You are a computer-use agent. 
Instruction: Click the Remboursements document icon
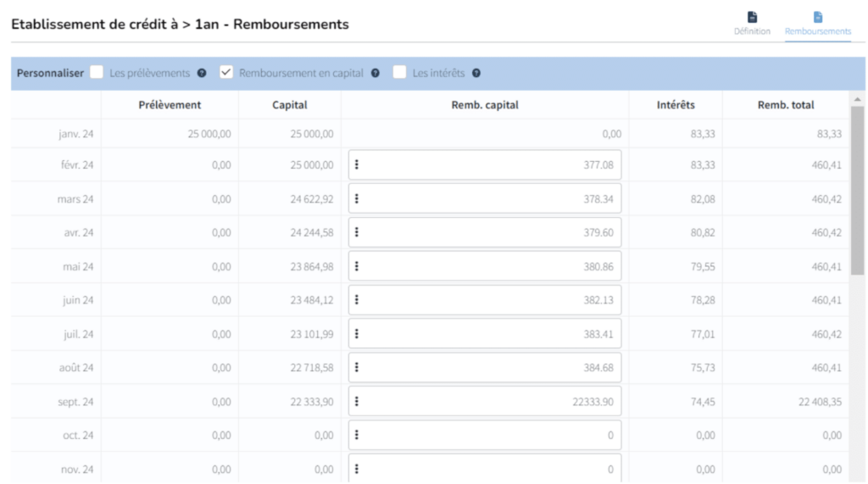(x=818, y=17)
